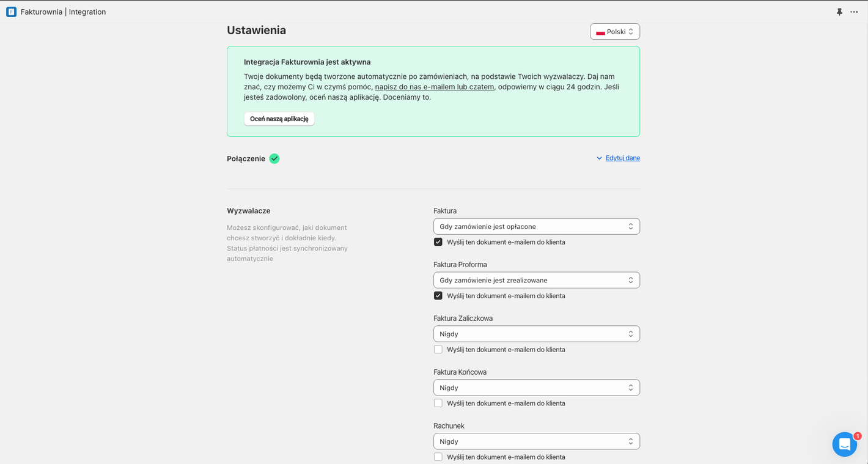
Task: Uncheck email sending for Faktura Proforma
Action: tap(438, 296)
